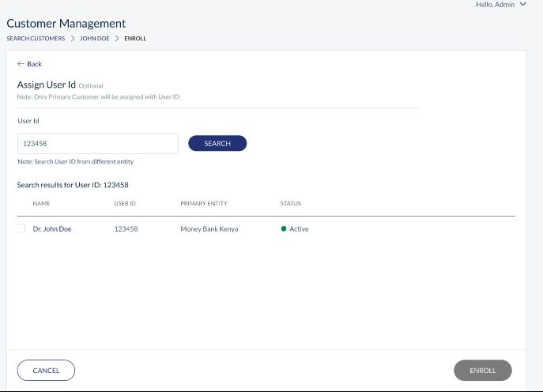The width and height of the screenshot is (543, 392).
Task: Click the CANCEL button
Action: tap(46, 370)
